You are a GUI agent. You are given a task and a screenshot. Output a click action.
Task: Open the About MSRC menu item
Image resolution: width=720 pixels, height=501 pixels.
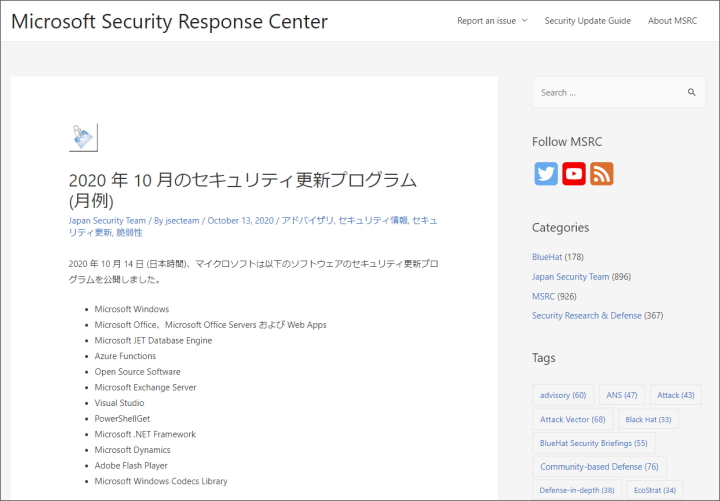click(x=672, y=21)
